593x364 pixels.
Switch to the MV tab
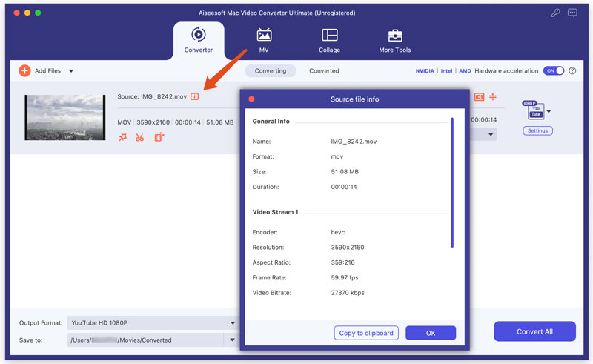(264, 41)
